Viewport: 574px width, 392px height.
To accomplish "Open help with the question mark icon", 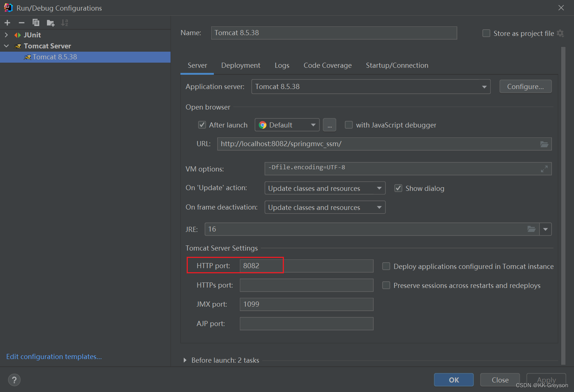I will [14, 380].
